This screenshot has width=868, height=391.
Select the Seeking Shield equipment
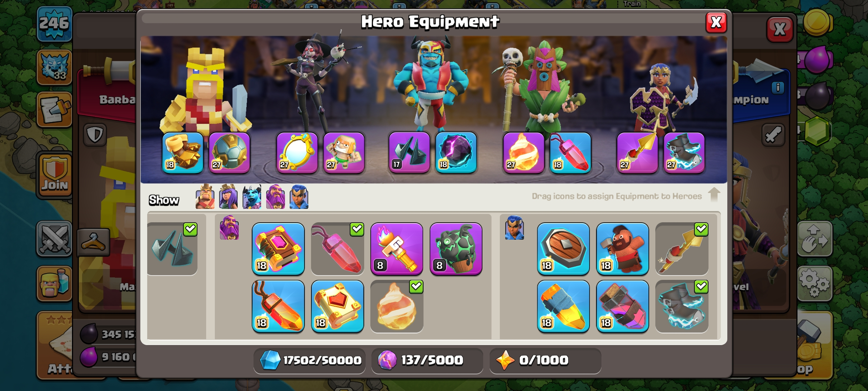pos(563,248)
